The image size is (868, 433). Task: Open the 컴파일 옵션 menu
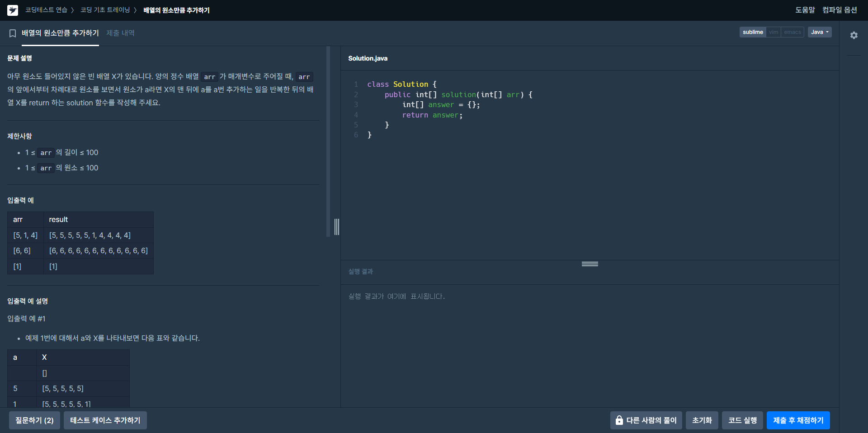point(840,10)
